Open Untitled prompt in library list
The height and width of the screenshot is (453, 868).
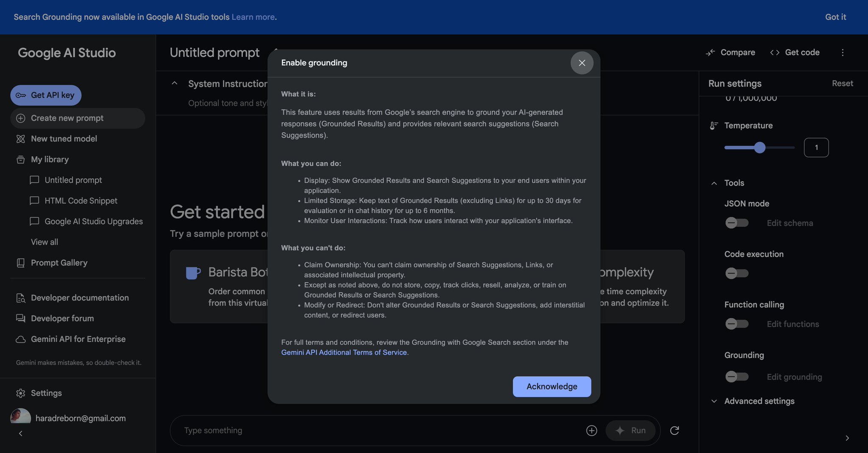pyautogui.click(x=73, y=180)
